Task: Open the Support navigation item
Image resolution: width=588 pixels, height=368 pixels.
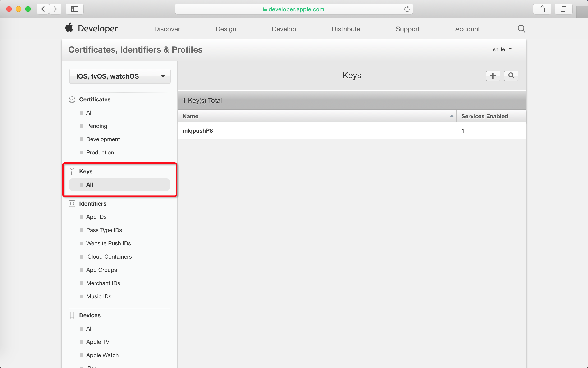Action: 408,29
